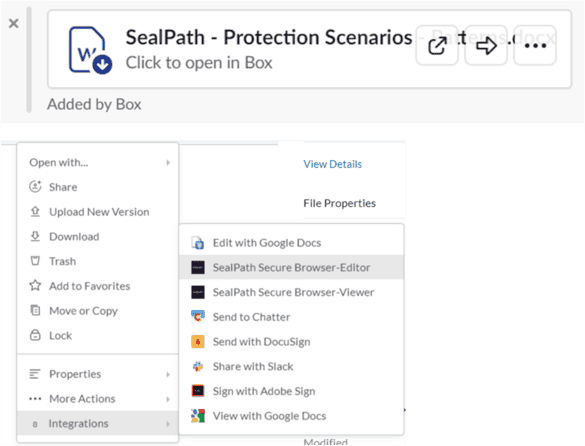Select Upload New Version
This screenshot has width=585, height=446.
(x=98, y=212)
